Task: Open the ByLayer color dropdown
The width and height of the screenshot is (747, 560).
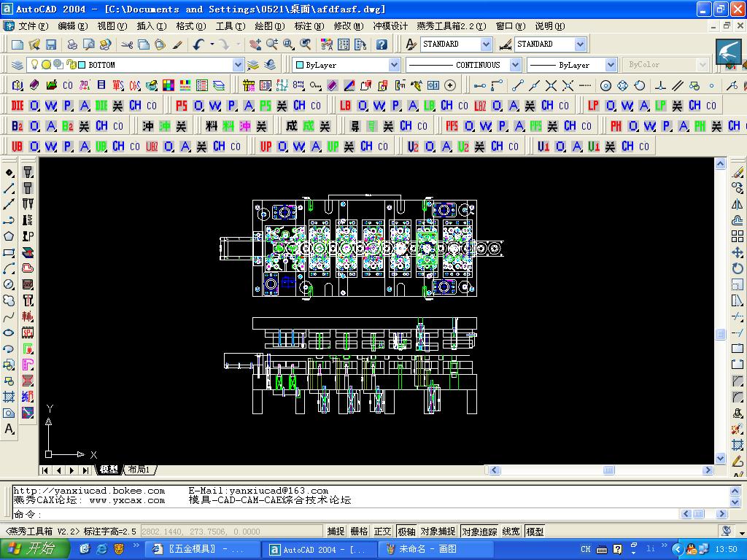Action: click(x=393, y=65)
